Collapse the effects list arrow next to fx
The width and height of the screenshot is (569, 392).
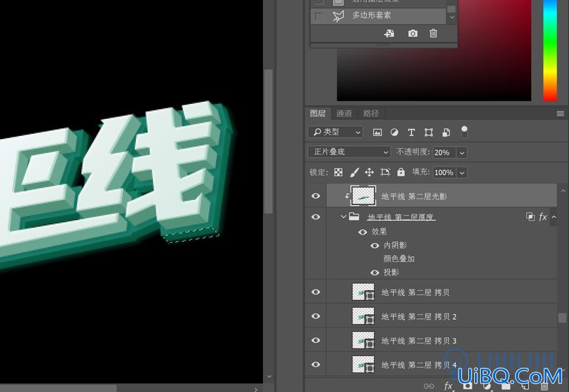[554, 217]
